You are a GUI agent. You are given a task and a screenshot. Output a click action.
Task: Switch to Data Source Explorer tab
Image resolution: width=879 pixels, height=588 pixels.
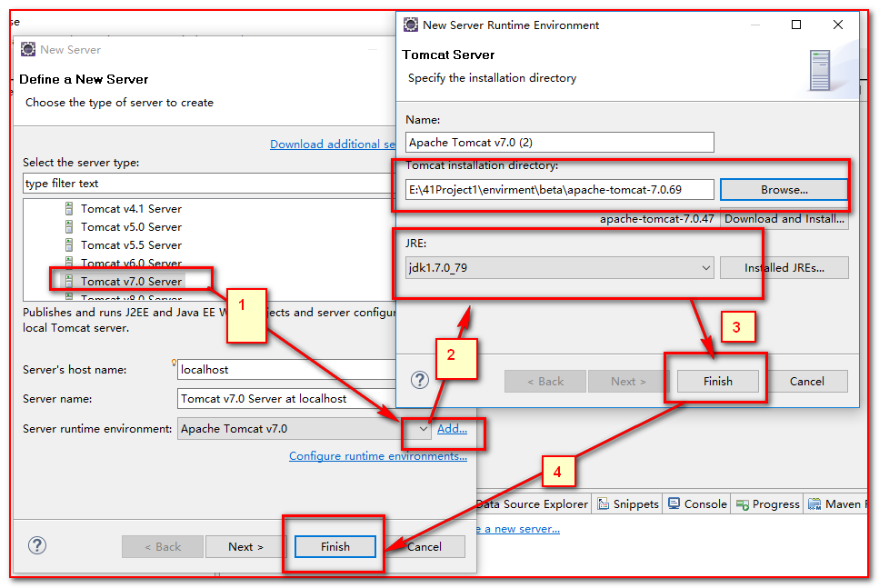coord(533,503)
